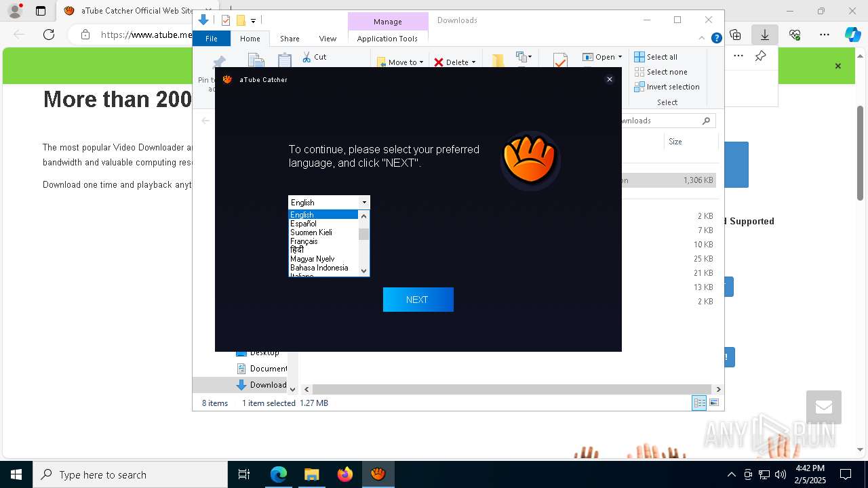Click Select none in Explorer ribbon
Screen dimensions: 868x488
click(660, 72)
